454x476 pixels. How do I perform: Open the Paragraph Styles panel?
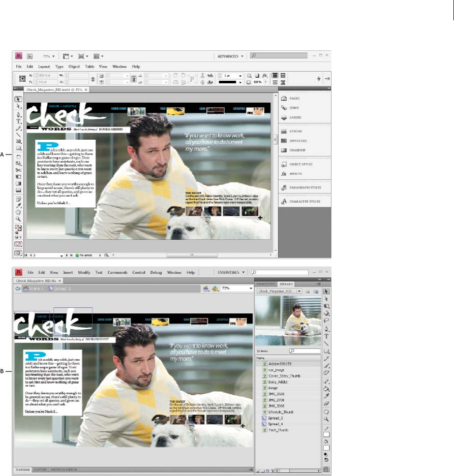(x=301, y=187)
